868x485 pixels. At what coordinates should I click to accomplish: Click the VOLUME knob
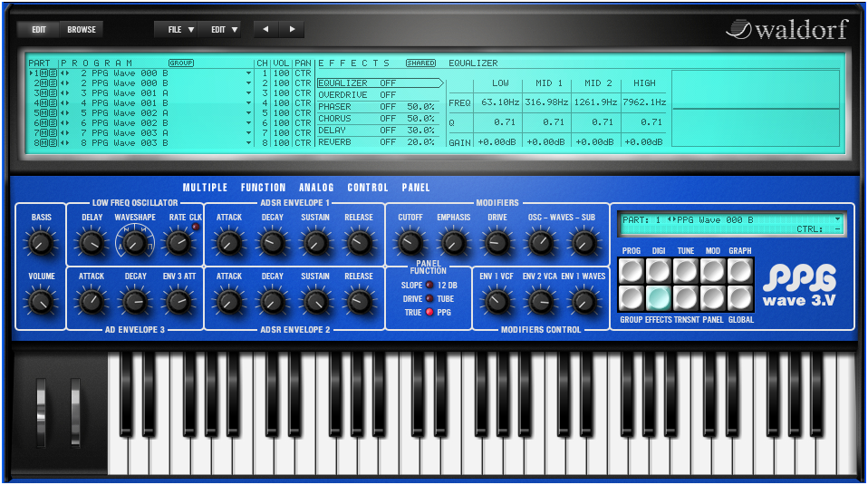click(41, 301)
